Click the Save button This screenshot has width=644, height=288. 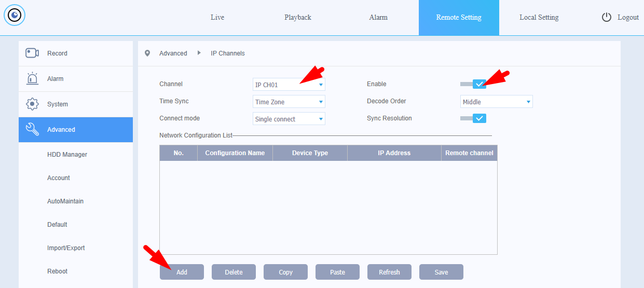click(441, 272)
